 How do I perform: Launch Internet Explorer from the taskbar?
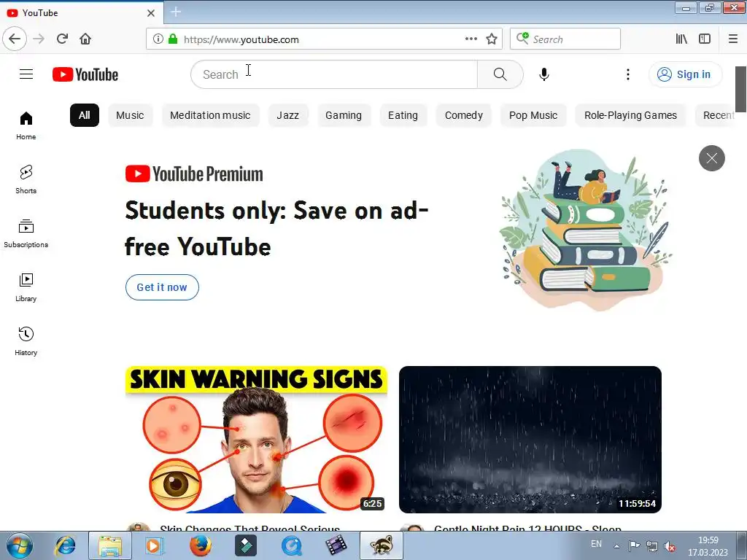click(x=65, y=545)
